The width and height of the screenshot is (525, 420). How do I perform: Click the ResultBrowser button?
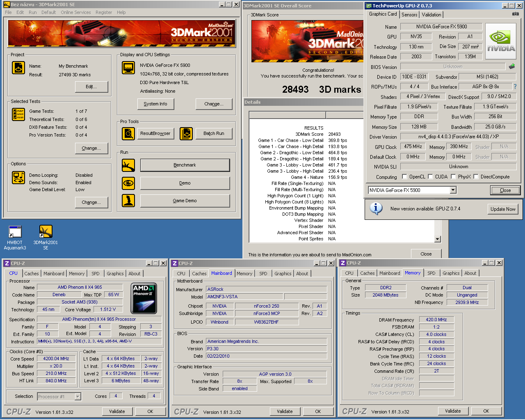click(155, 134)
